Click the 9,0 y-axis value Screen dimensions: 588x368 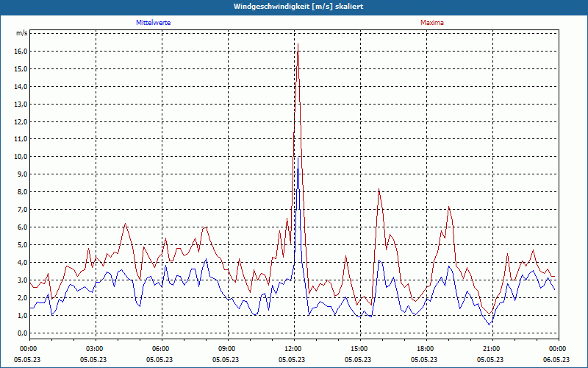point(22,174)
